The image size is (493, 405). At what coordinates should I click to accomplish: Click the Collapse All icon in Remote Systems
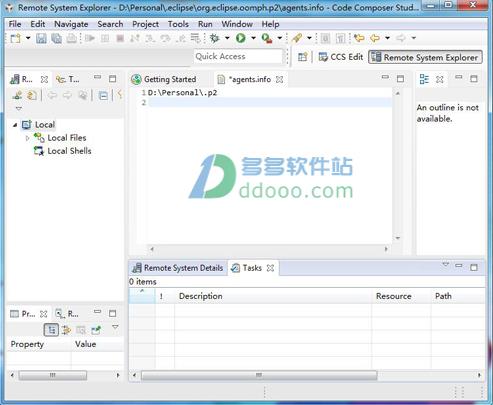[104, 96]
